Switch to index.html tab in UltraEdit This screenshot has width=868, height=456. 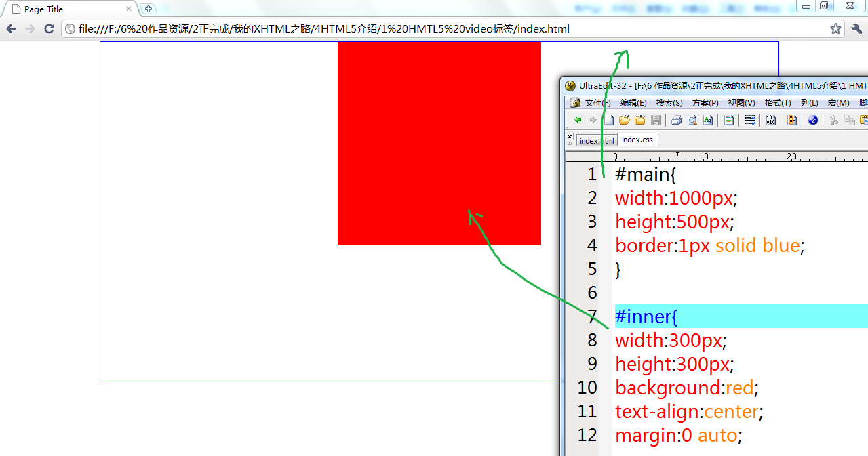click(597, 141)
